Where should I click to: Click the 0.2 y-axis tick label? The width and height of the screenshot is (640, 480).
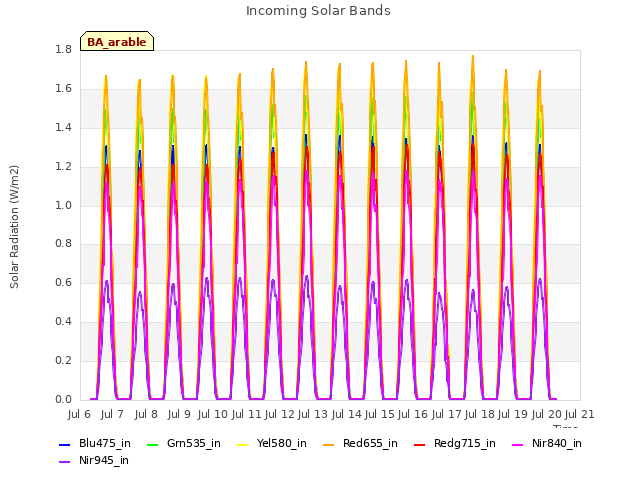click(x=63, y=360)
